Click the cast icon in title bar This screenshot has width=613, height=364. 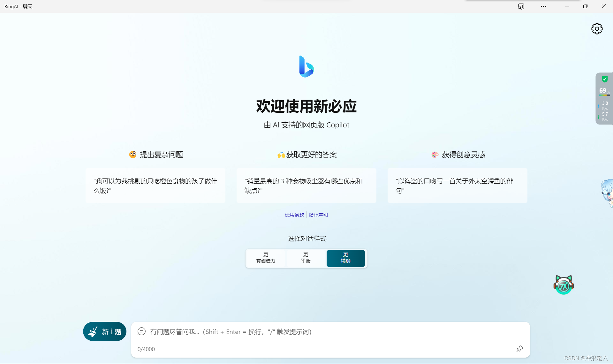[x=521, y=6]
